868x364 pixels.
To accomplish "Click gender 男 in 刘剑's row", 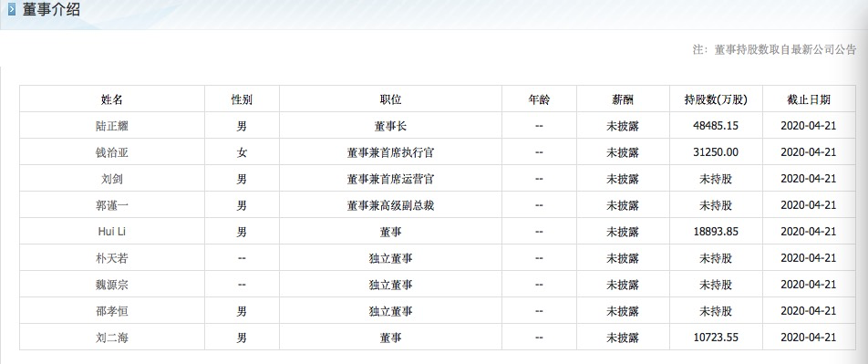I will (x=242, y=179).
